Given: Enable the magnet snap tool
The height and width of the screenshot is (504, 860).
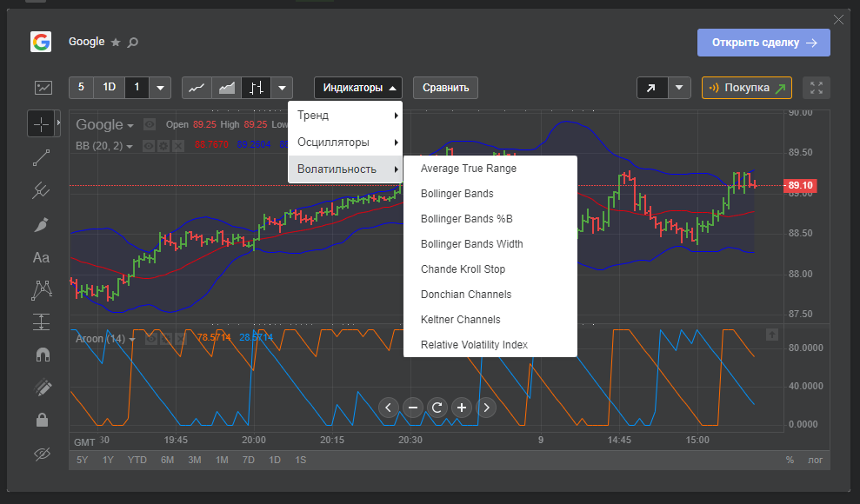Looking at the screenshot, I should (x=41, y=355).
